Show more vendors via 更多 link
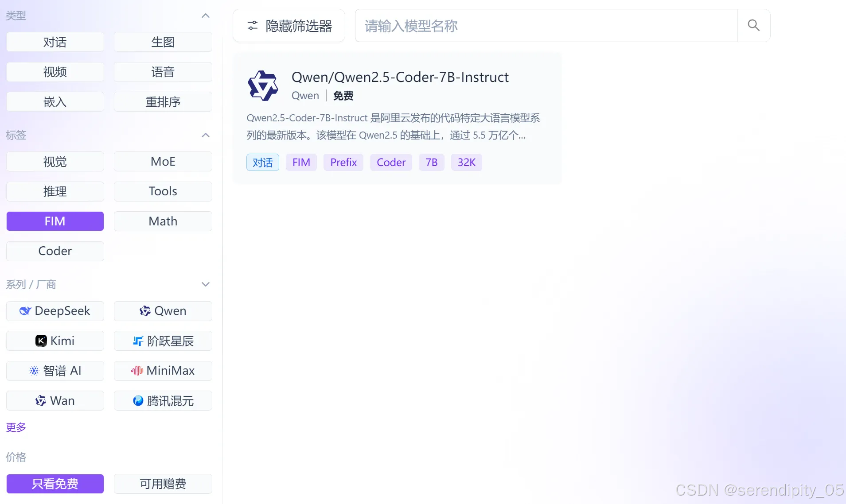This screenshot has height=504, width=846. (x=16, y=427)
